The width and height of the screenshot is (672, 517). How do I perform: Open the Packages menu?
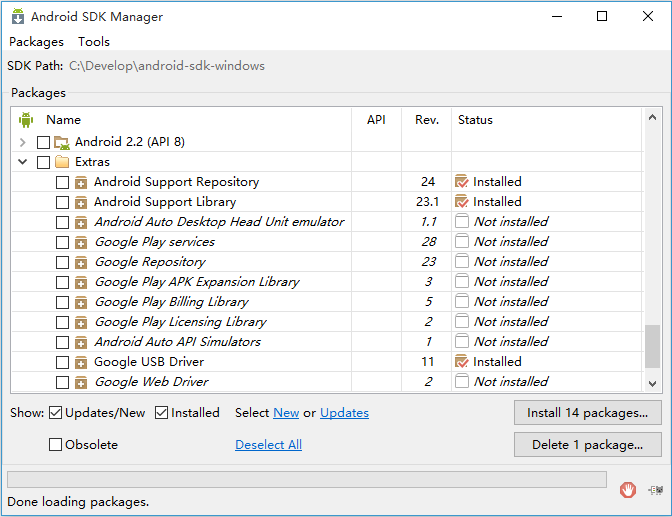click(36, 42)
